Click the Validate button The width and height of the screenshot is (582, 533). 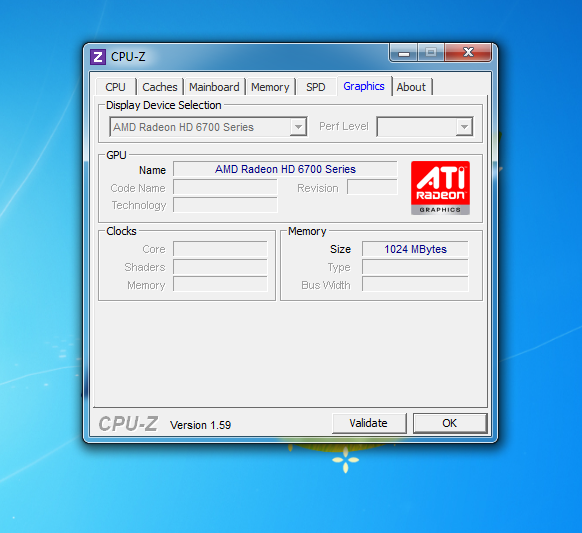pos(369,423)
